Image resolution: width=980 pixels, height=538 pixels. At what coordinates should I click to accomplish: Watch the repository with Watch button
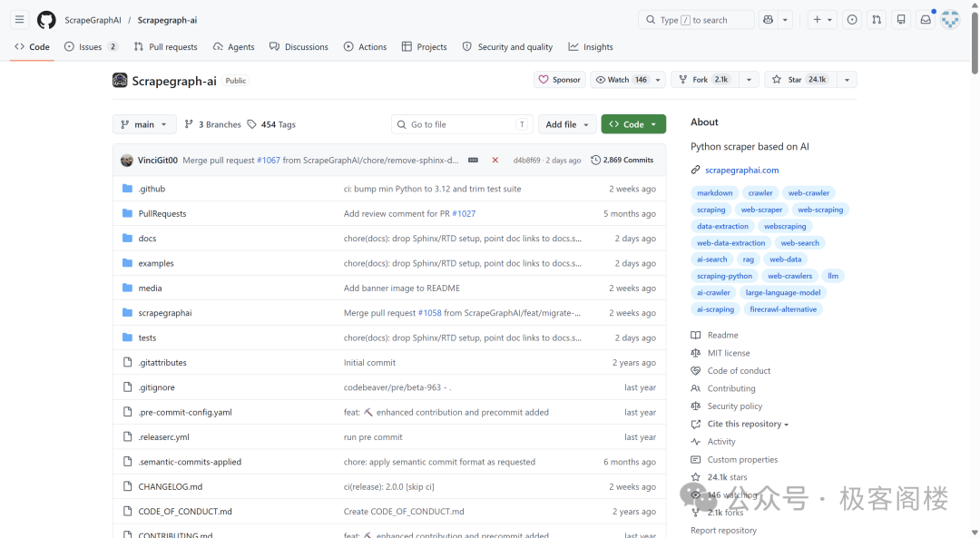pos(621,79)
